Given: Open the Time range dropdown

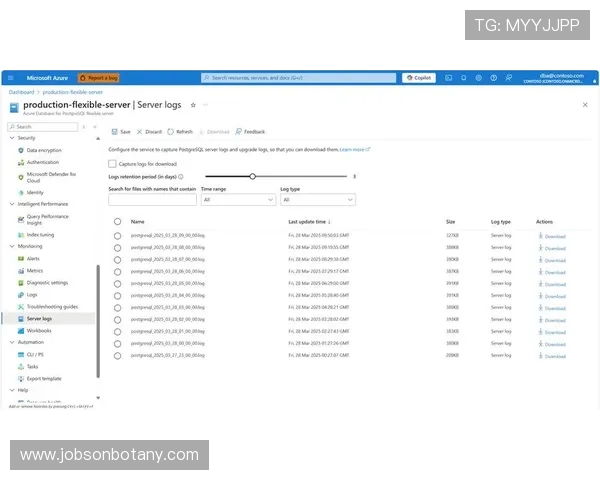Looking at the screenshot, I should pyautogui.click(x=237, y=200).
